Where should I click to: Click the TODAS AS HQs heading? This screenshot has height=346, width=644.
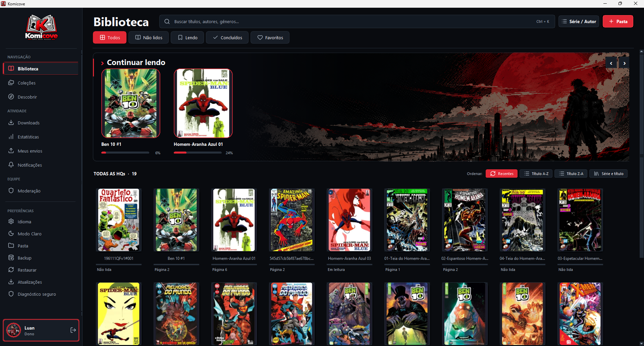109,174
